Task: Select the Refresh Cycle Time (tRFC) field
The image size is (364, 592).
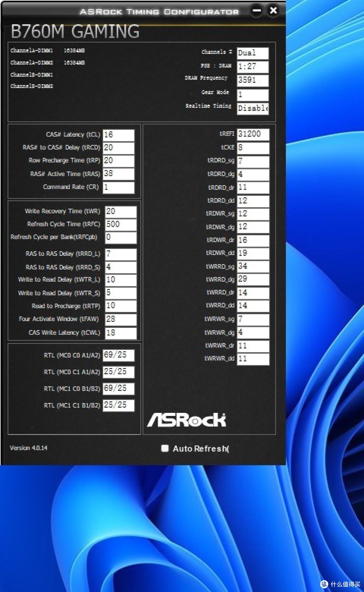Action: 121,224
